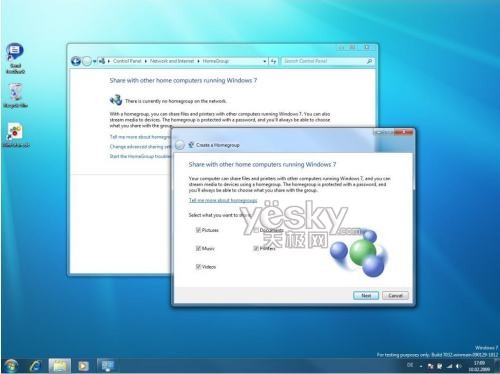Open 'Change advanced sharing settings' link
This screenshot has height=374, width=500.
click(x=140, y=147)
